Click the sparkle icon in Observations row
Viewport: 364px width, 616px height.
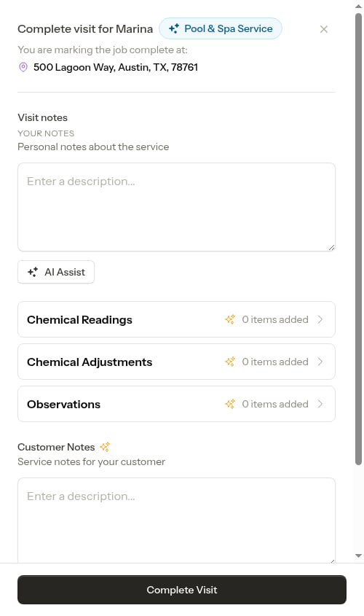tap(230, 404)
